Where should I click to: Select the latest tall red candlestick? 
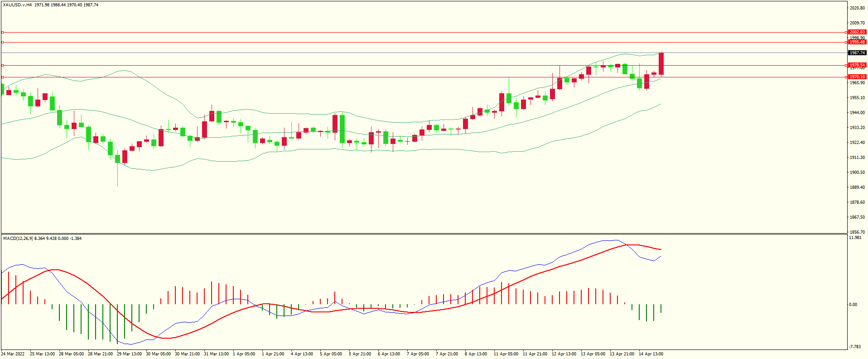661,64
